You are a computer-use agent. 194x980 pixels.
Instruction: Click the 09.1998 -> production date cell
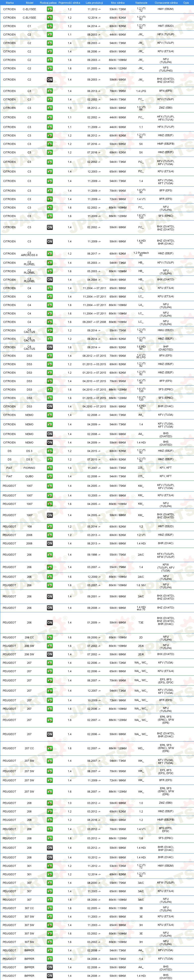coord(94,555)
